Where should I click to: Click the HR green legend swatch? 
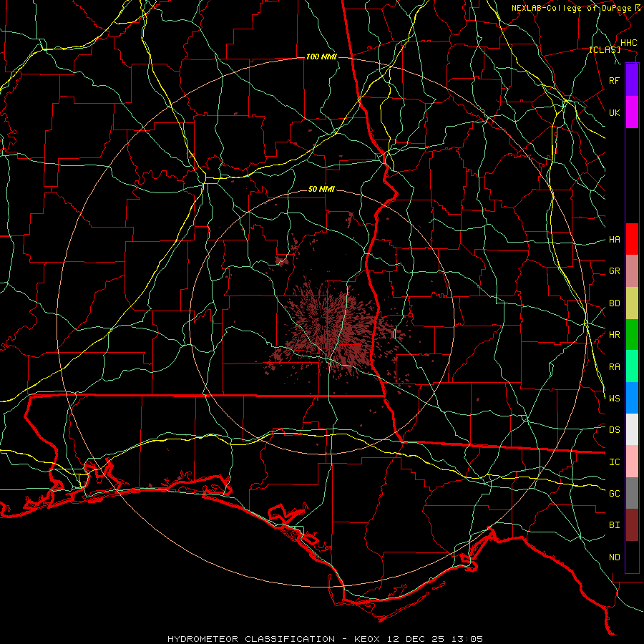coord(632,335)
